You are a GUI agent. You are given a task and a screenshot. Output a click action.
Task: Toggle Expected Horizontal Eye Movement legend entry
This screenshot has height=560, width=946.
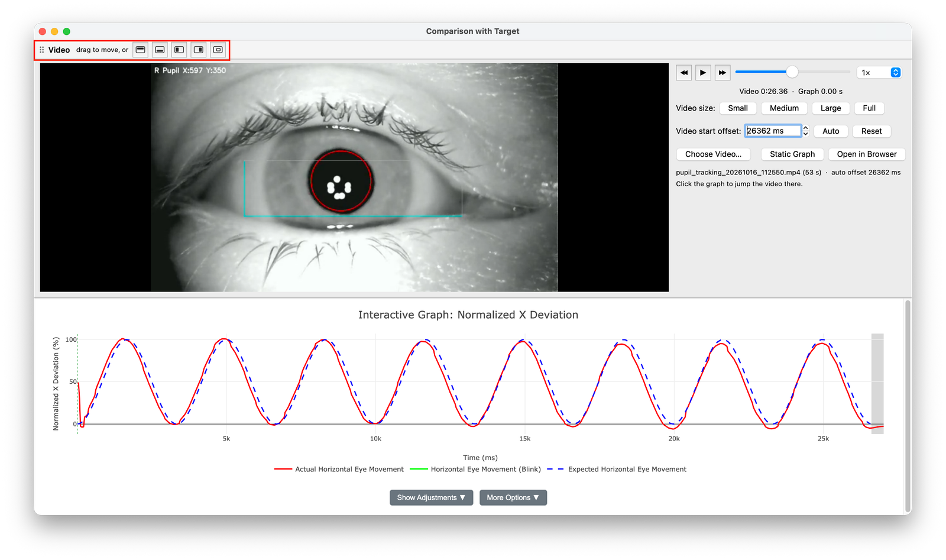(617, 469)
